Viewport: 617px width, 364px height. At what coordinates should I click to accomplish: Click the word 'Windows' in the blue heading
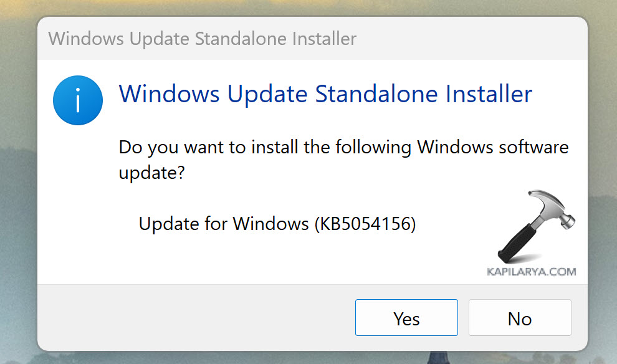click(x=169, y=94)
